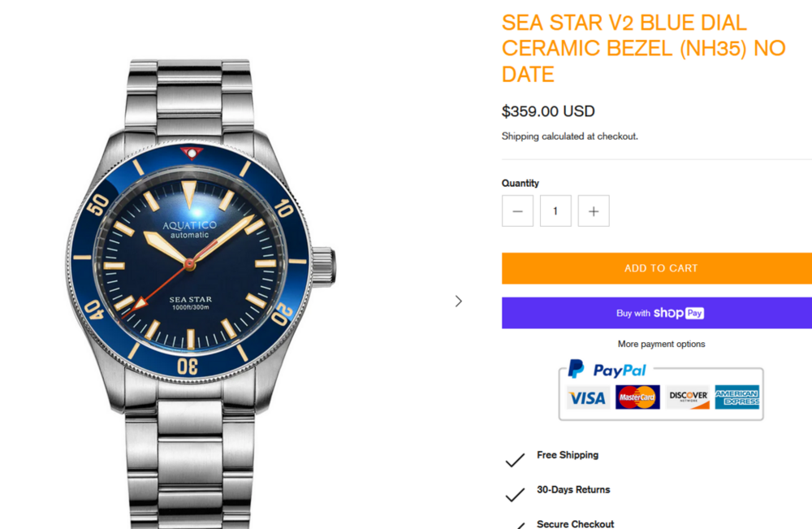Image resolution: width=812 pixels, height=529 pixels.
Task: Buy with Shop Pay button
Action: (x=657, y=313)
